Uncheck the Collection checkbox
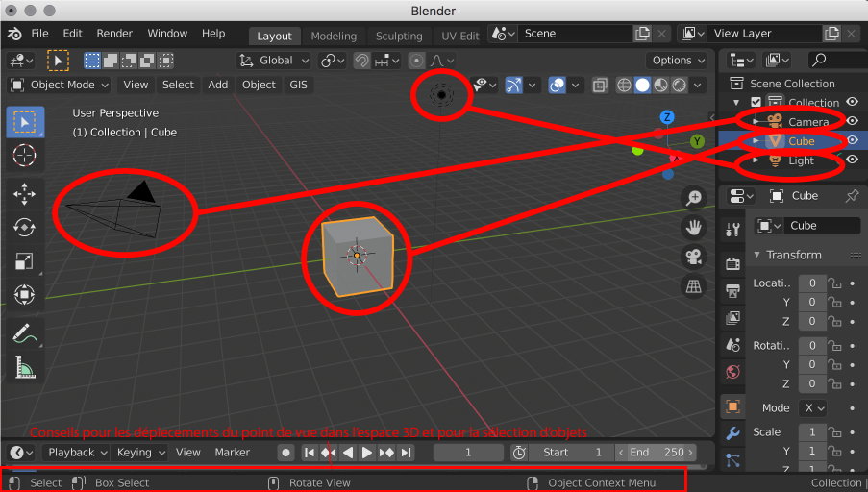The width and height of the screenshot is (868, 492). click(x=756, y=103)
